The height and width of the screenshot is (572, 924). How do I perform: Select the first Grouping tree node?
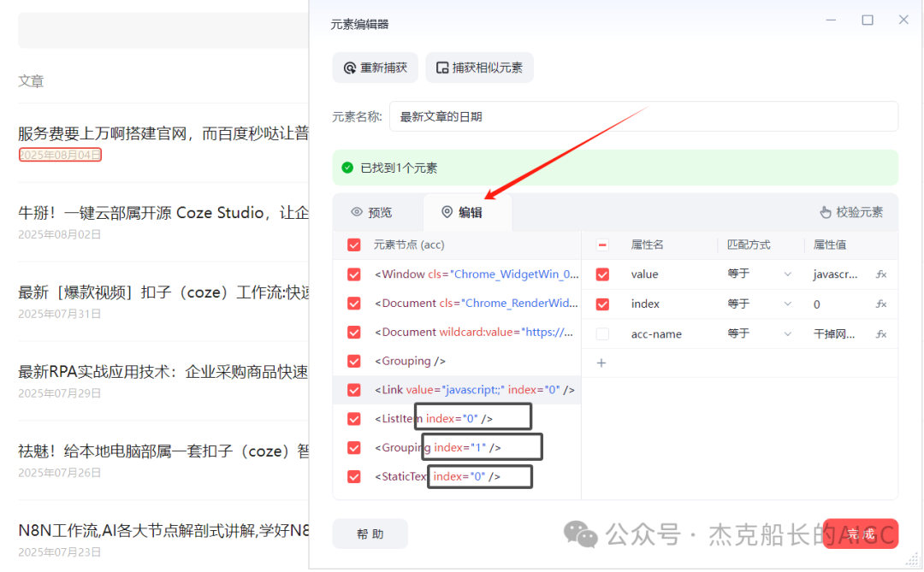(x=410, y=361)
